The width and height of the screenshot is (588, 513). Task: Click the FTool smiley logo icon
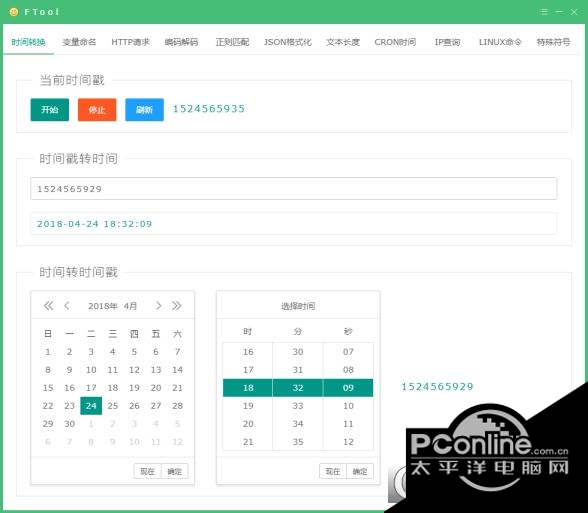tap(14, 12)
